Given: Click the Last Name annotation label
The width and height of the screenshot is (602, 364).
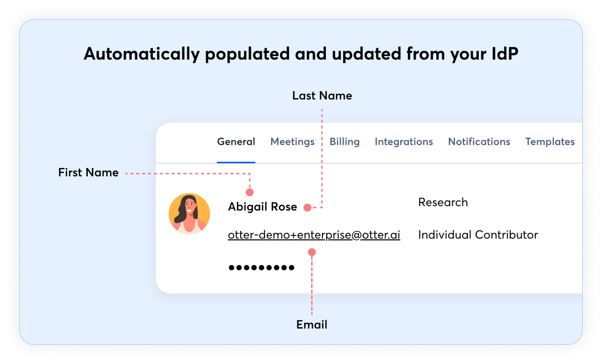Looking at the screenshot, I should 322,96.
